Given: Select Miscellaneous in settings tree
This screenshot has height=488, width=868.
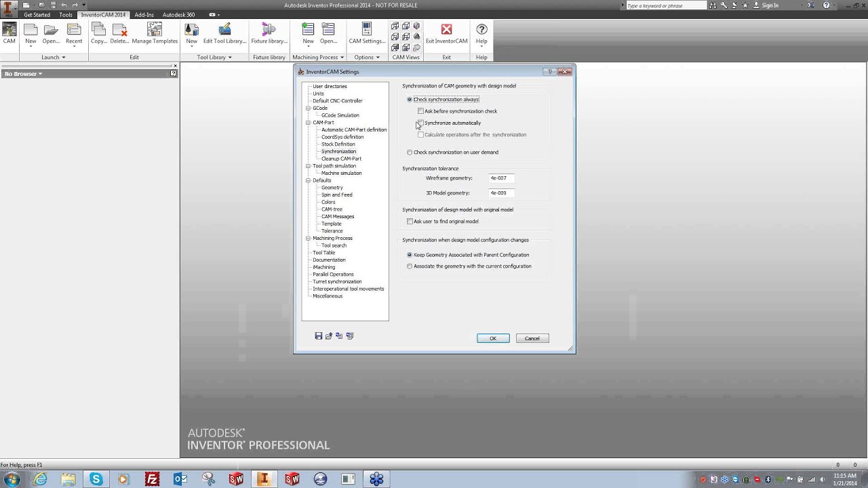Looking at the screenshot, I should pos(328,296).
